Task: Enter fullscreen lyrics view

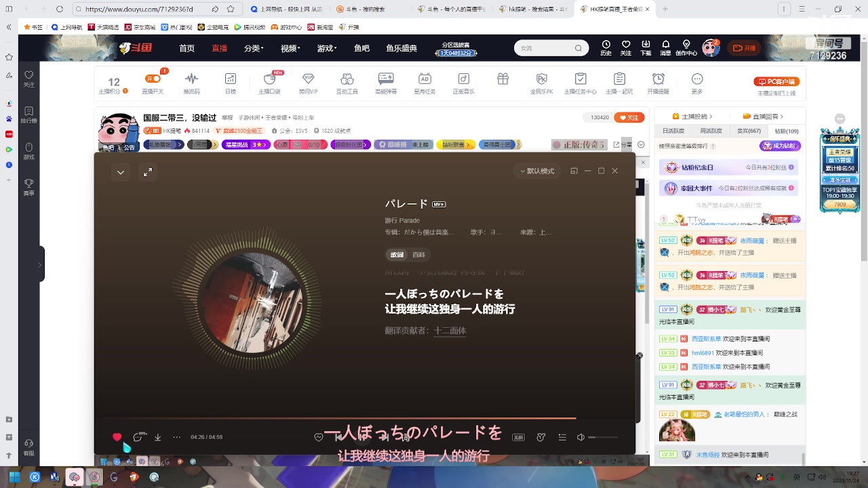Action: (148, 172)
